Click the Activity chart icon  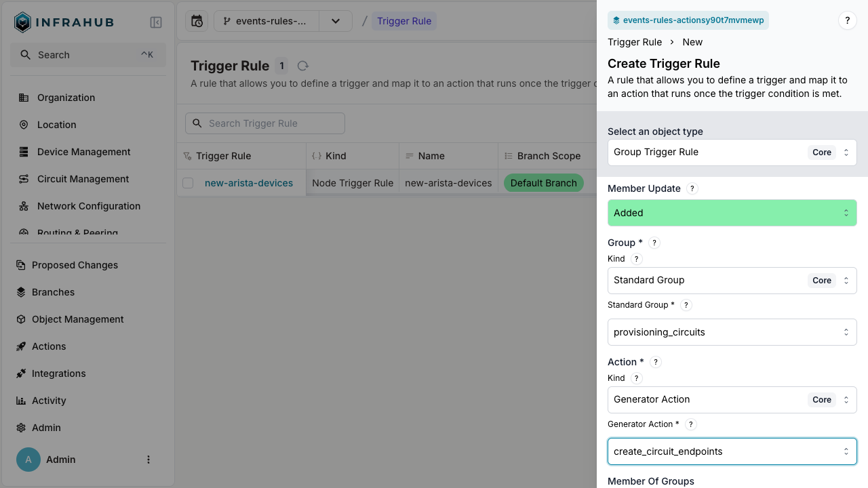coord(22,401)
